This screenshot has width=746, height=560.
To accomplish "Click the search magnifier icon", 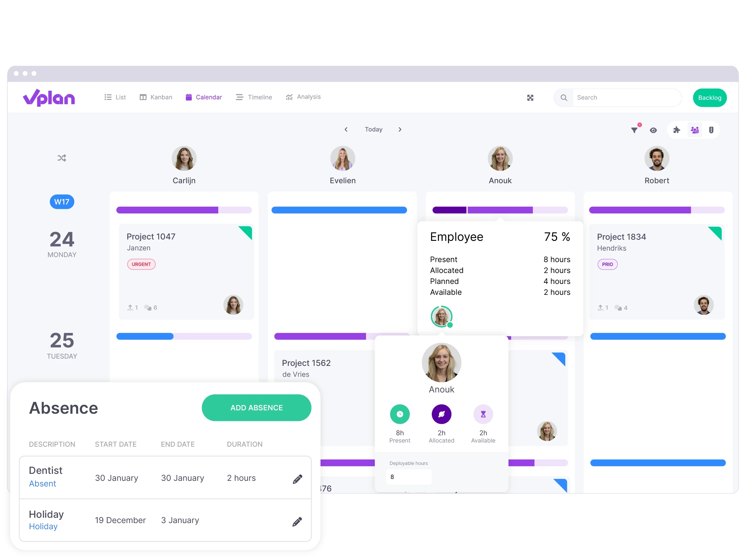I will (x=564, y=97).
